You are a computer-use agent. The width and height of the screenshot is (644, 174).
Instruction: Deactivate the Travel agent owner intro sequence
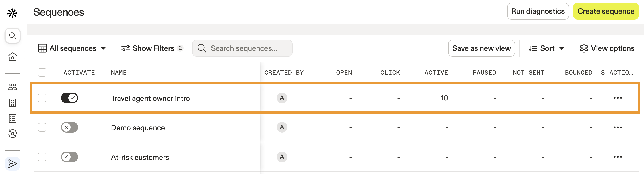point(69,98)
